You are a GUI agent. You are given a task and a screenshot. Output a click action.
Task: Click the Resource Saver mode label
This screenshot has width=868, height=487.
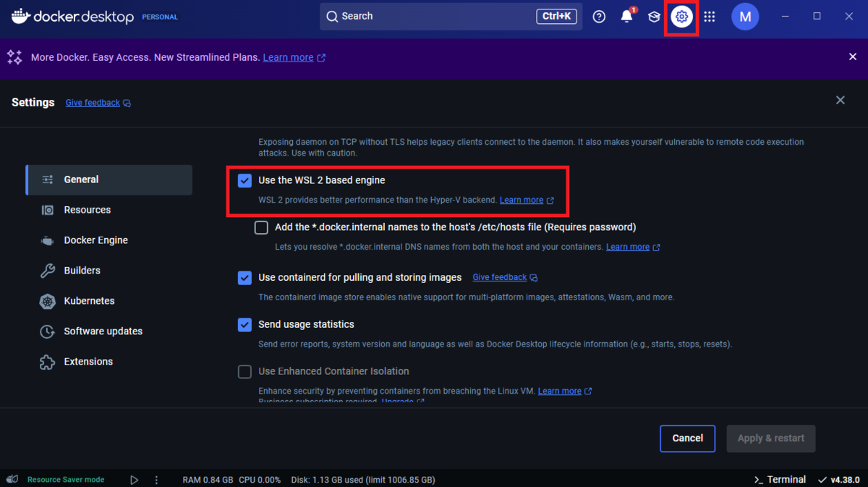click(66, 480)
